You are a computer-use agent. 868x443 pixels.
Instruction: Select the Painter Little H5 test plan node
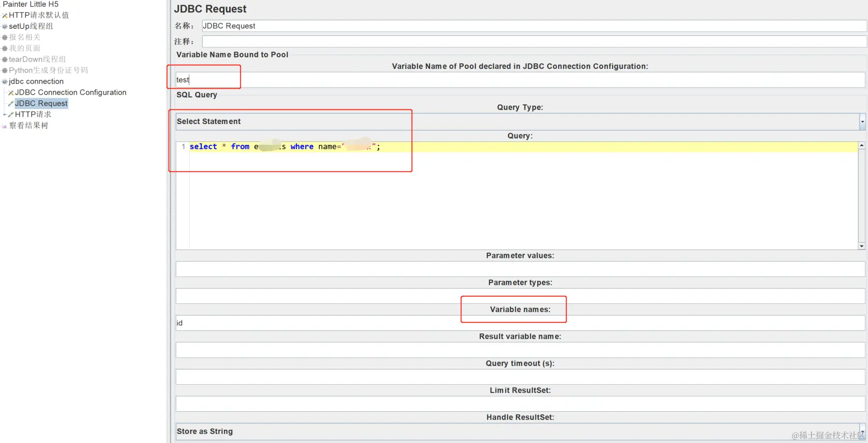coord(30,4)
